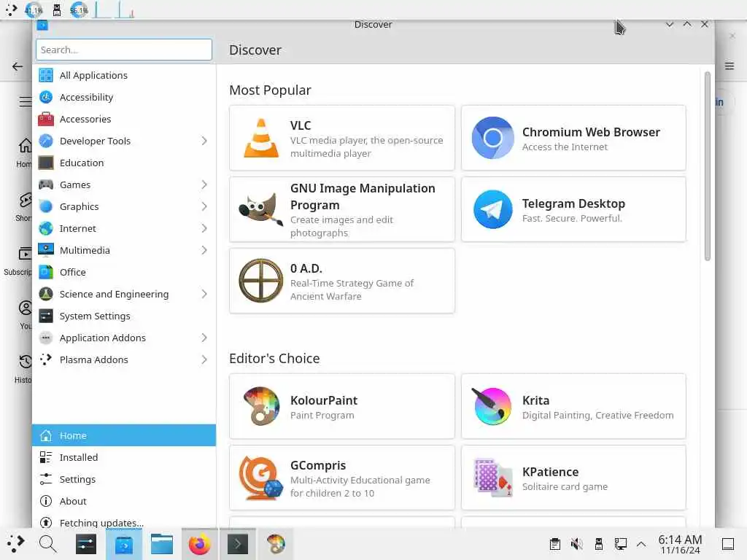Expand the Games subcategories chevron

(204, 184)
